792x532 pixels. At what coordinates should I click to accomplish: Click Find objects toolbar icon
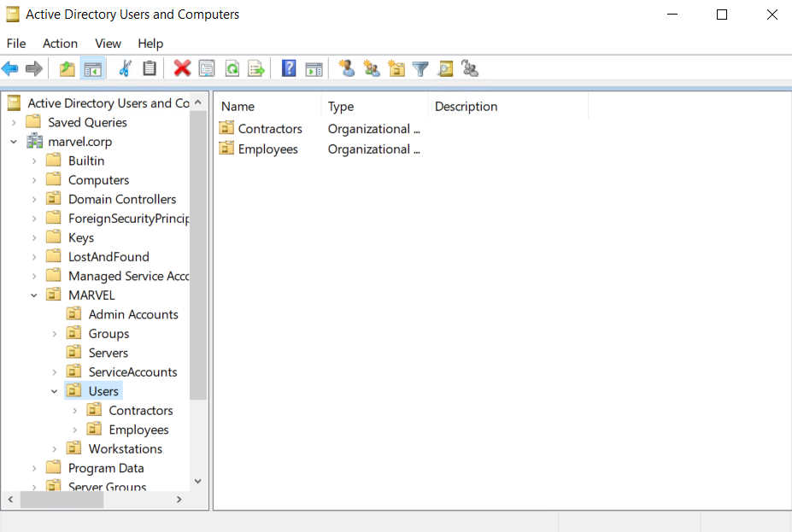(x=445, y=68)
